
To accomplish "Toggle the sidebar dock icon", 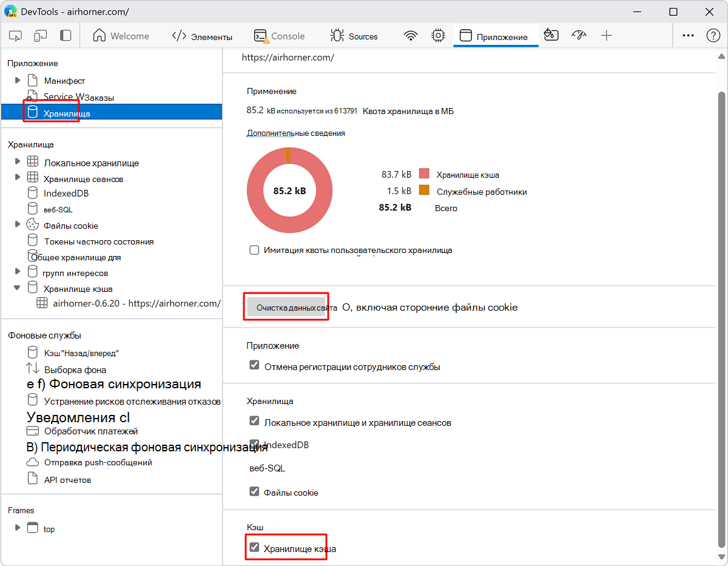I will (x=66, y=36).
